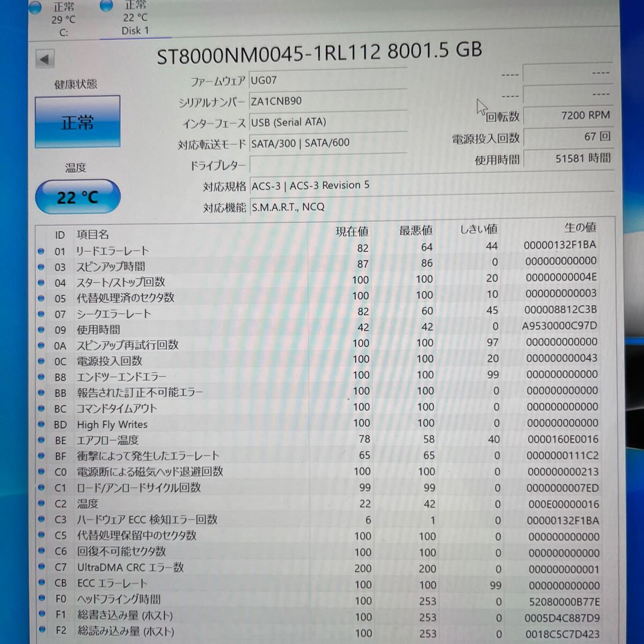Click the 項目名 column header
The height and width of the screenshot is (644, 644).
tap(93, 235)
